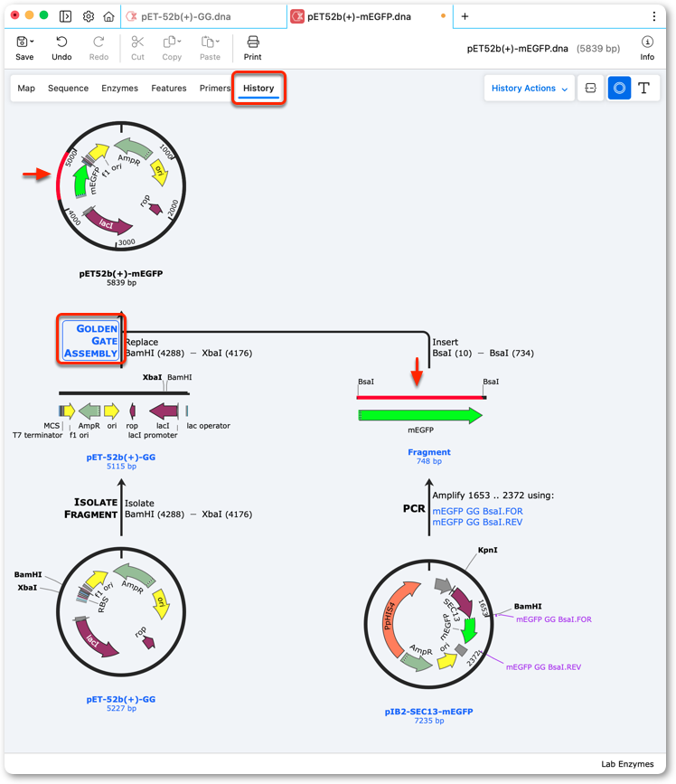Click the PCR operation label
Viewport: 676px width, 784px height.
[414, 508]
